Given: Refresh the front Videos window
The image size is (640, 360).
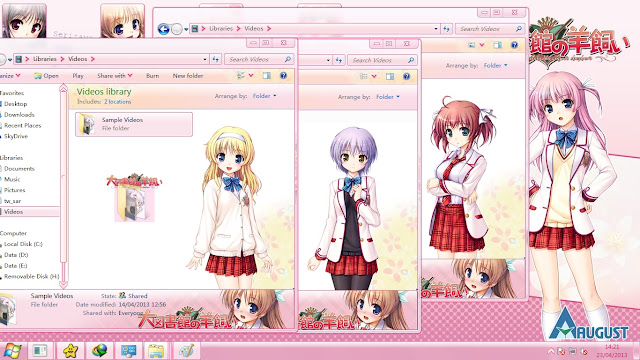Looking at the screenshot, I should pyautogui.click(x=216, y=60).
